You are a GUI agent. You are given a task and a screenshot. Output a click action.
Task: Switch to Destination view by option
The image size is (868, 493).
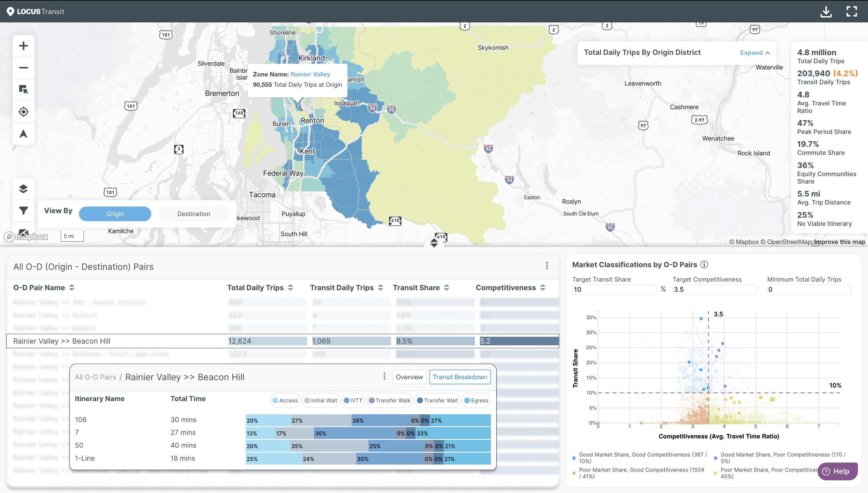[194, 213]
